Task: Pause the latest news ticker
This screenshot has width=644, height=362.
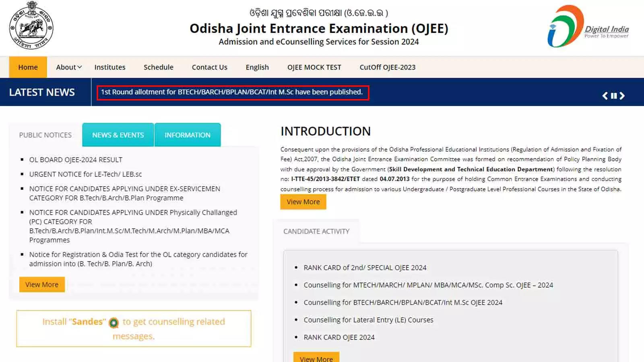Action: 614,96
